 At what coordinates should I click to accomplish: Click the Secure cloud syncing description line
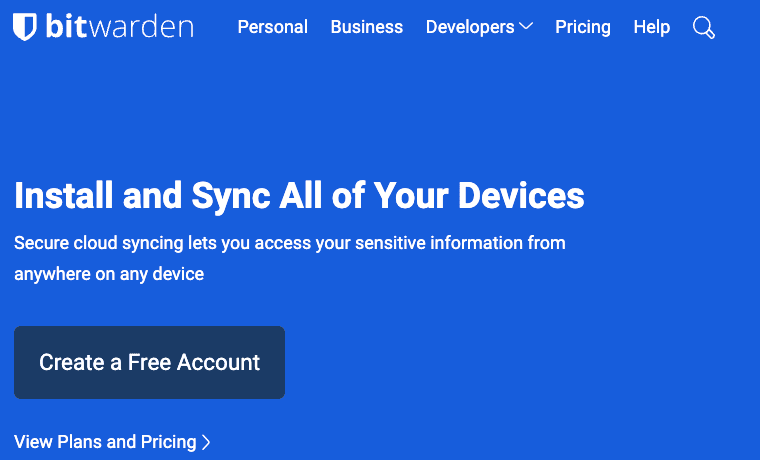(290, 243)
